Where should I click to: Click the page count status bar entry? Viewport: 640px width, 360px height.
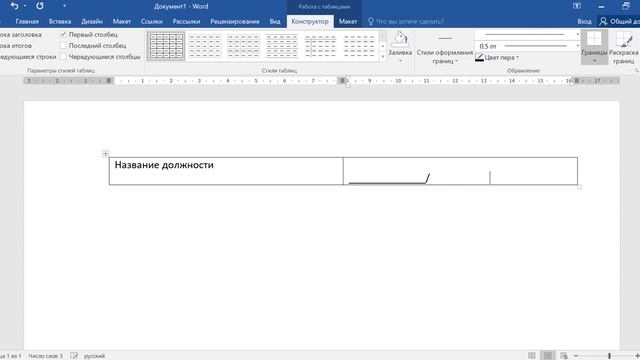(x=11, y=356)
